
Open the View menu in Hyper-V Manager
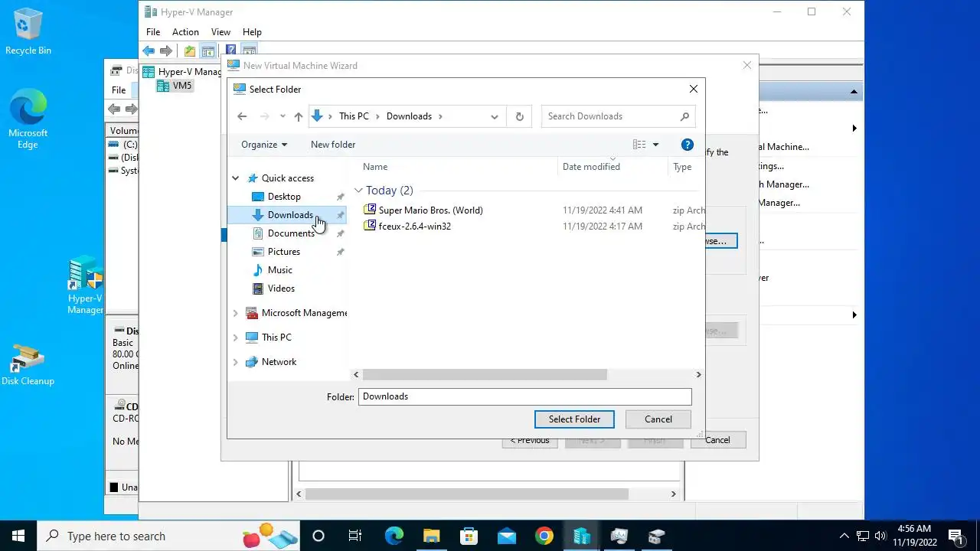[220, 32]
